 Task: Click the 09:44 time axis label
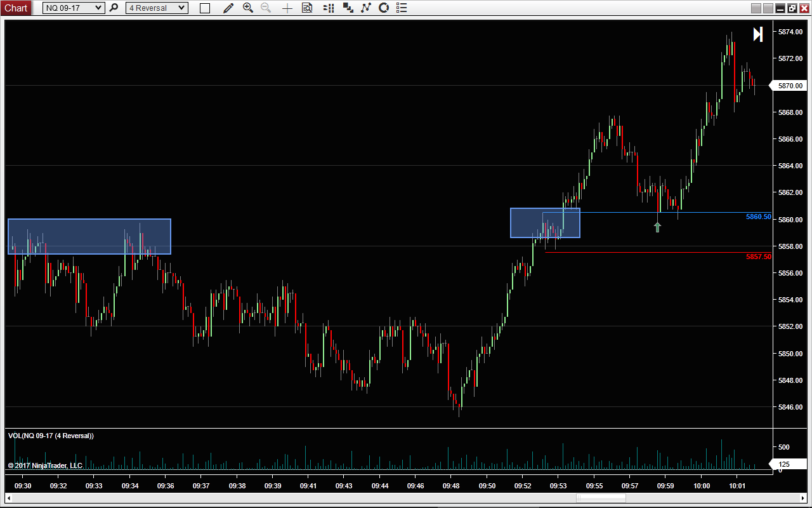pyautogui.click(x=380, y=486)
